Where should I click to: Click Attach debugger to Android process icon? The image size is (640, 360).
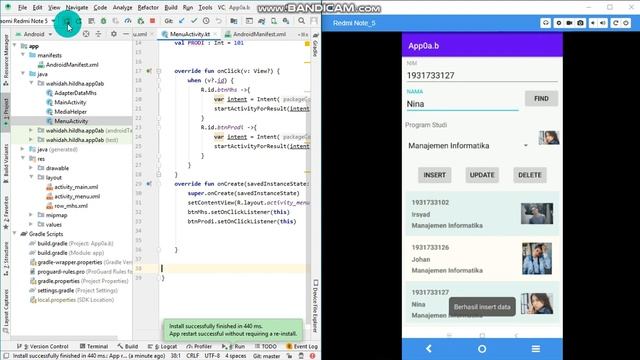point(140,21)
